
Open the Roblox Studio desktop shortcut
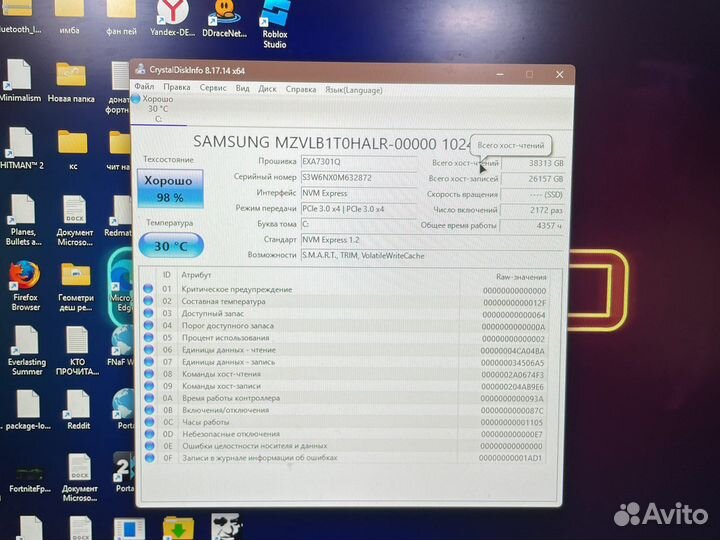click(x=275, y=24)
